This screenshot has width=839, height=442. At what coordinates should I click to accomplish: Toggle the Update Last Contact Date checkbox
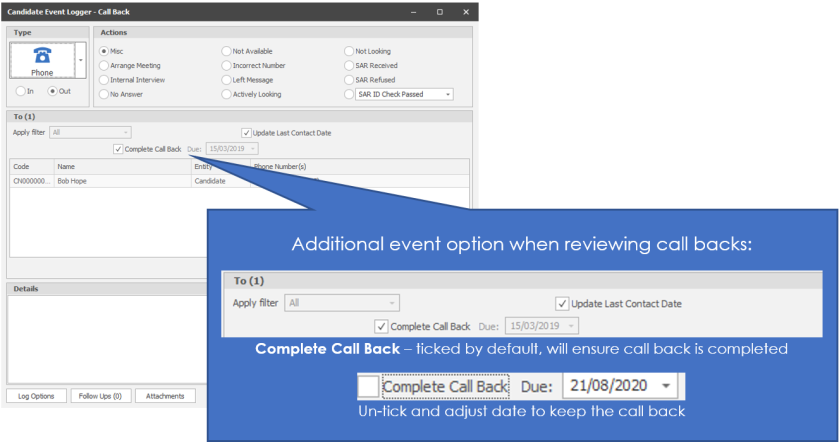pyautogui.click(x=247, y=132)
